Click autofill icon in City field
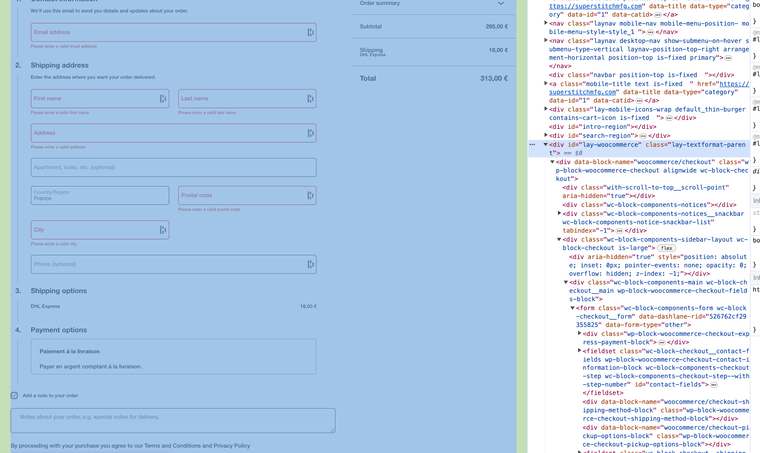 click(x=163, y=230)
